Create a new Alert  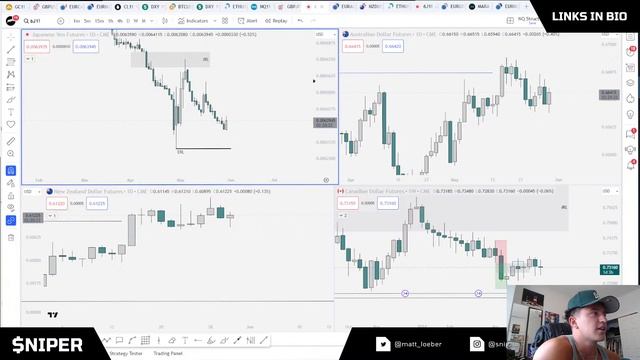click(248, 21)
